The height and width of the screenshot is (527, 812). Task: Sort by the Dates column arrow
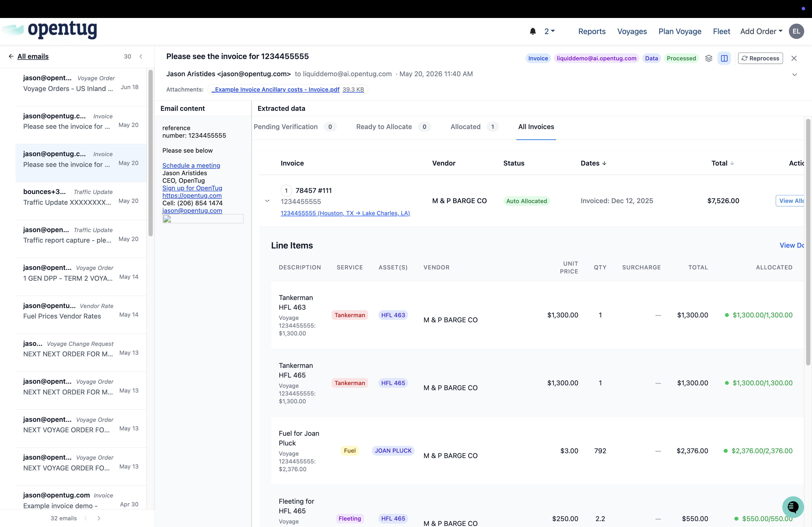[x=604, y=163]
